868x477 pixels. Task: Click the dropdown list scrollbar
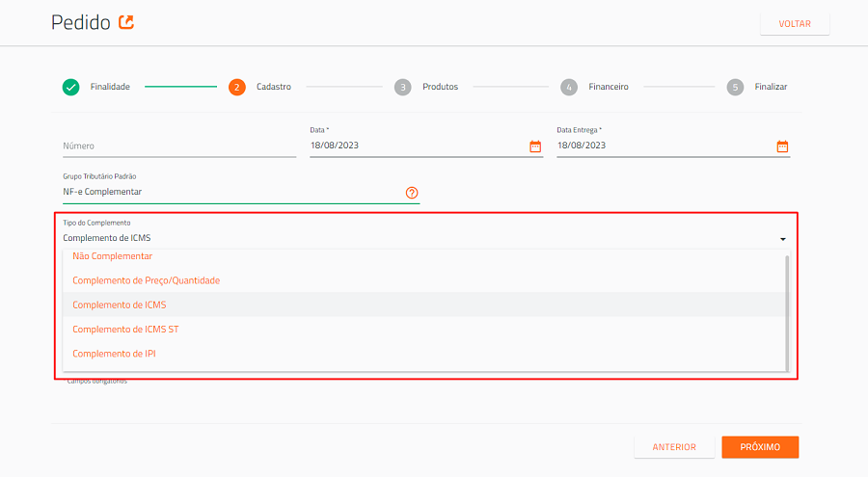click(x=787, y=312)
